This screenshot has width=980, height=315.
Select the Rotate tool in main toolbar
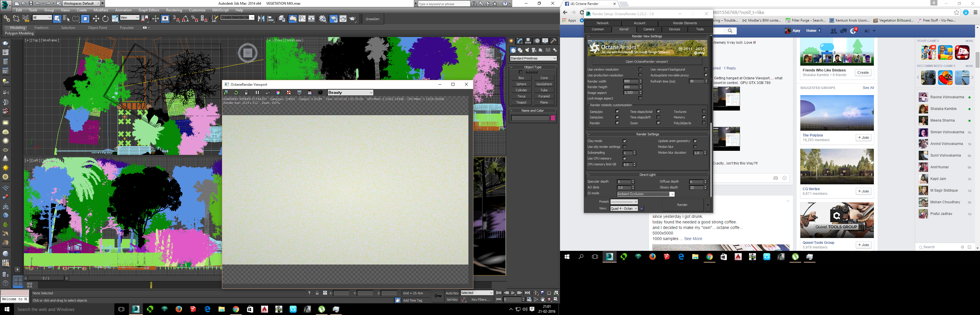coord(105,19)
